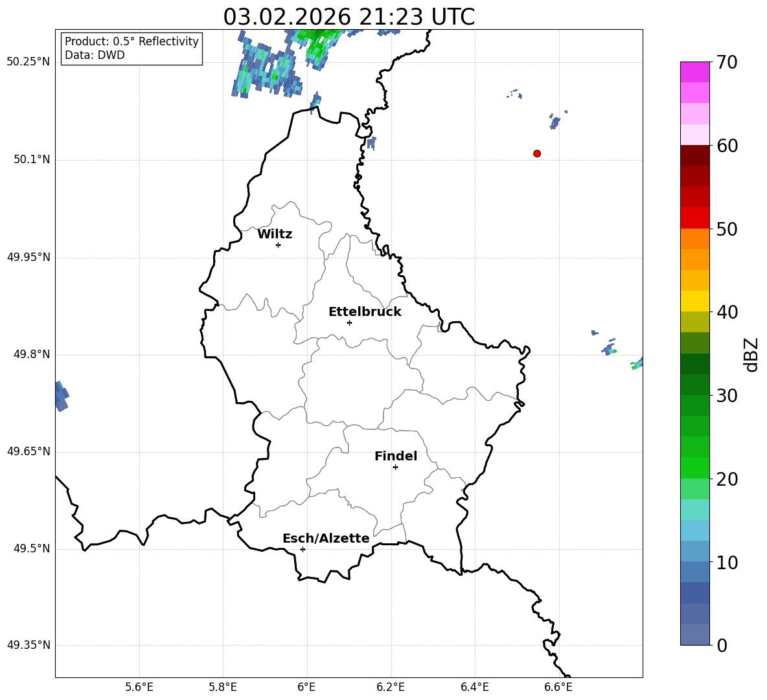The image size is (767, 700).
Task: Click the Findel city label
Action: [396, 457]
